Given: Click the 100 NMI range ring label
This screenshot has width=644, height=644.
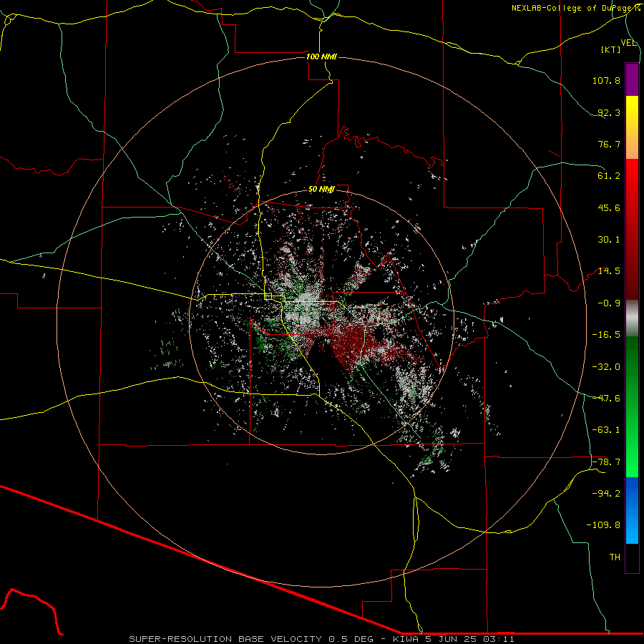Looking at the screenshot, I should pos(321,57).
